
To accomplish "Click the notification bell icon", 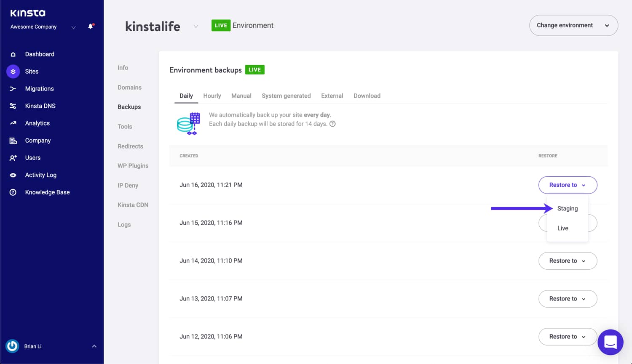I will 90,27.
